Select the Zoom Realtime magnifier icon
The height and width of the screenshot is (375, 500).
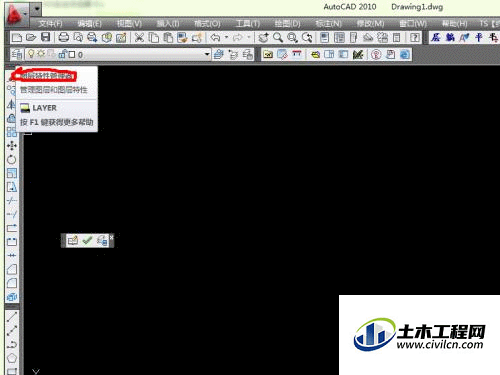(x=278, y=37)
